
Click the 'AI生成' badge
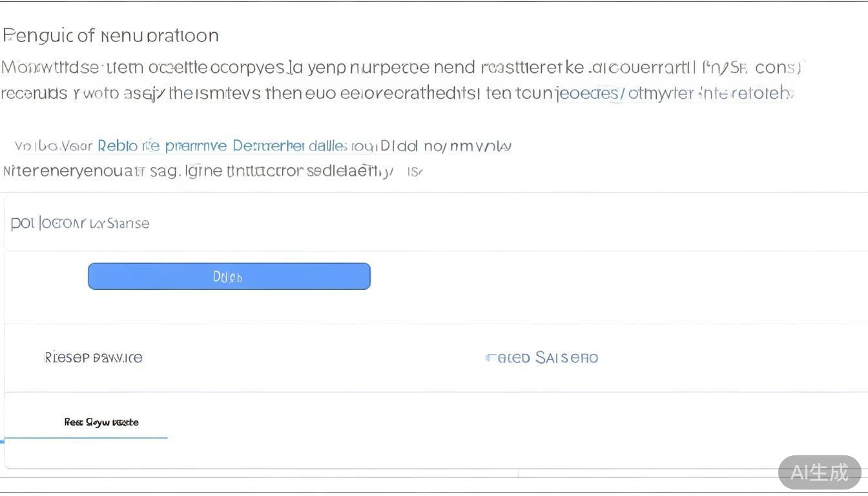click(x=819, y=472)
